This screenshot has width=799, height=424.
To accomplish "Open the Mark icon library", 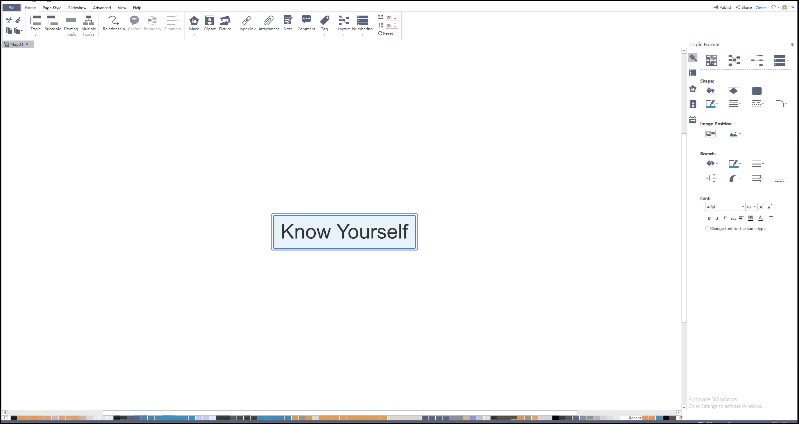I will click(194, 24).
